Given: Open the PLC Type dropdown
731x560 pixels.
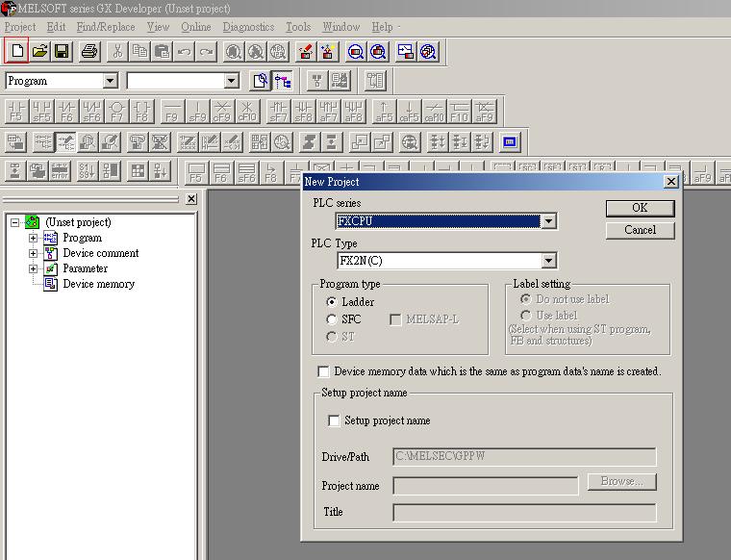Looking at the screenshot, I should (548, 261).
